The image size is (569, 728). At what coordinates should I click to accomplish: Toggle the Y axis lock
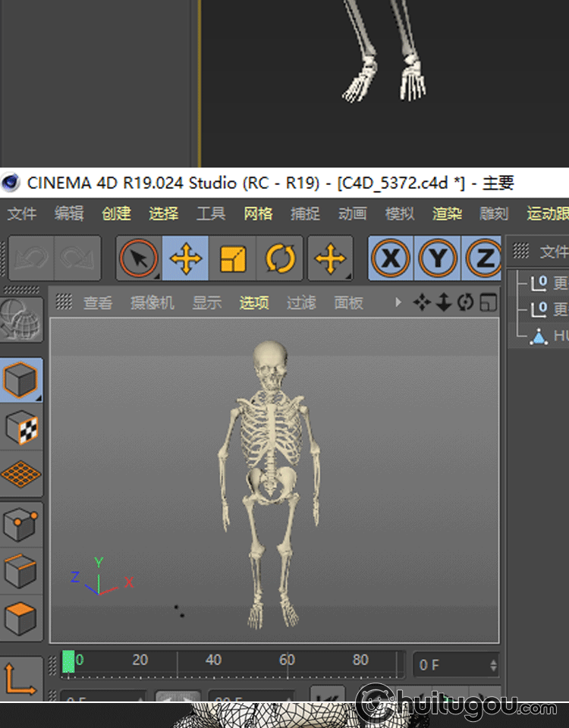(x=438, y=259)
